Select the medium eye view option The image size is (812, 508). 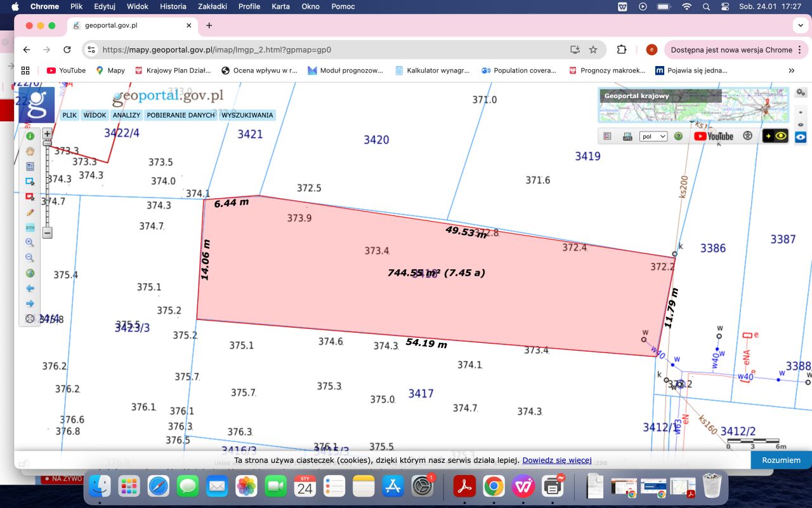click(x=801, y=124)
